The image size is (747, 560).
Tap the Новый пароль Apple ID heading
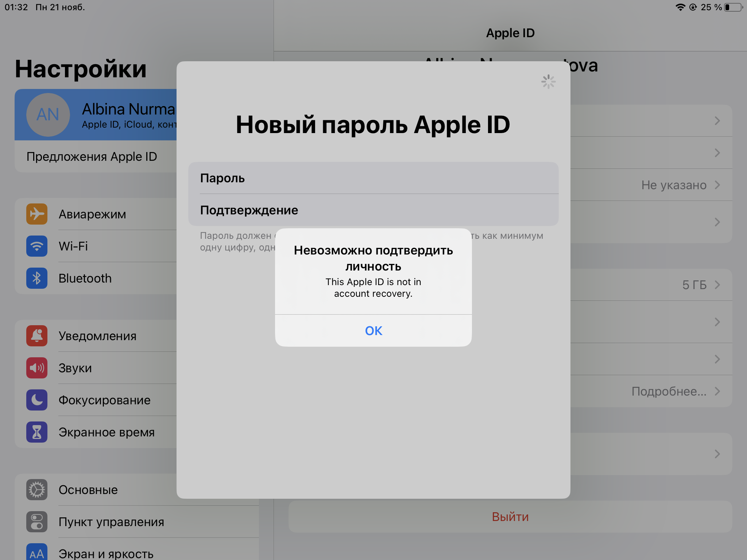click(x=373, y=124)
